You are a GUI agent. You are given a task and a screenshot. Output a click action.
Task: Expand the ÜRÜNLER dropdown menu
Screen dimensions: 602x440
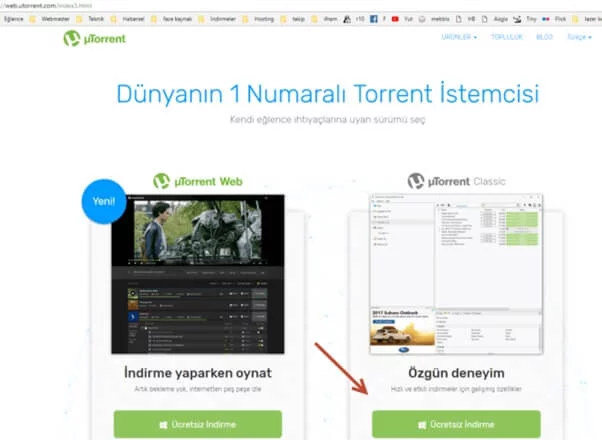coord(459,37)
